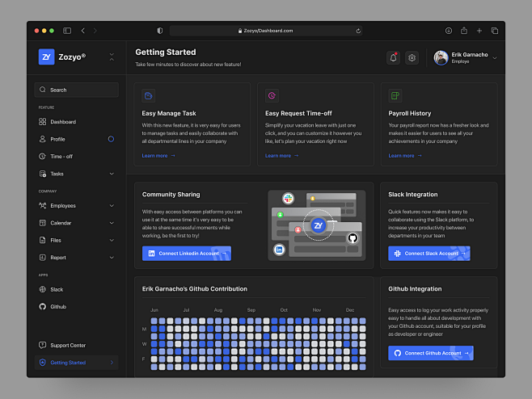Image resolution: width=532 pixels, height=399 pixels.
Task: Open Dashboard from the sidebar
Action: click(62, 122)
